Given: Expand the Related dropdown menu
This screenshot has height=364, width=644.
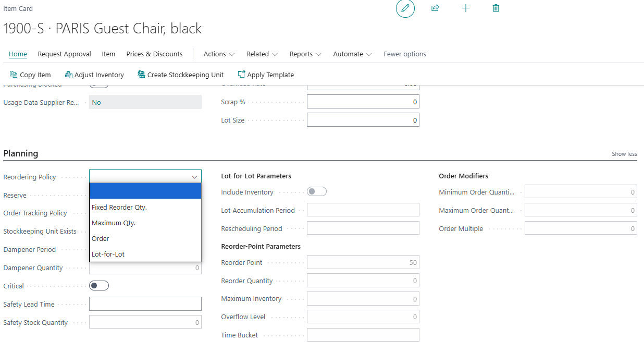Looking at the screenshot, I should pos(262,54).
